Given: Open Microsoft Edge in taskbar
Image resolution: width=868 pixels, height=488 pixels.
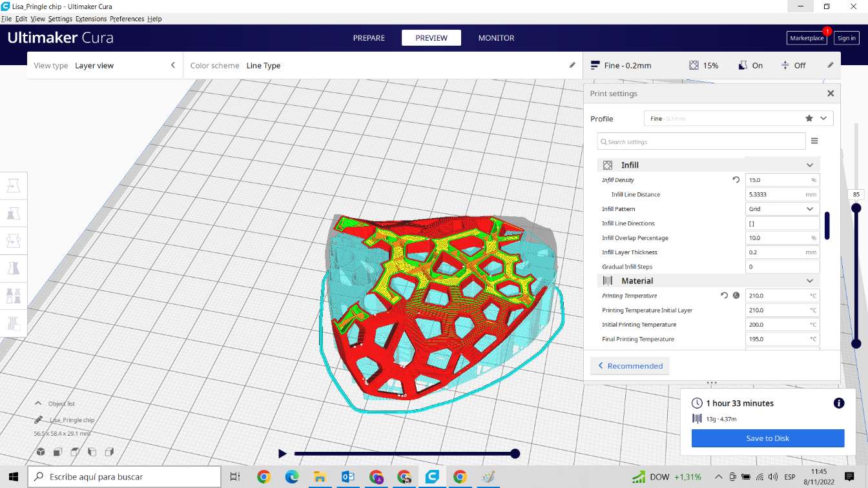Looking at the screenshot, I should (292, 477).
